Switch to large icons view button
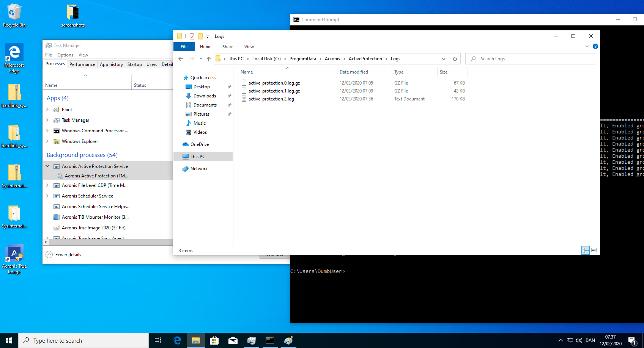The image size is (644, 348). pos(594,250)
